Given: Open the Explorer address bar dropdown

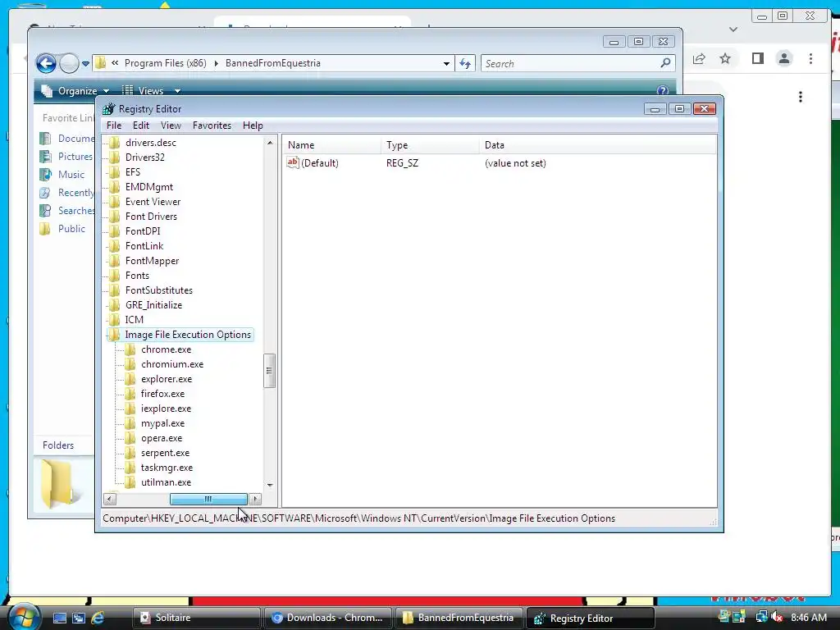Looking at the screenshot, I should click(x=446, y=63).
